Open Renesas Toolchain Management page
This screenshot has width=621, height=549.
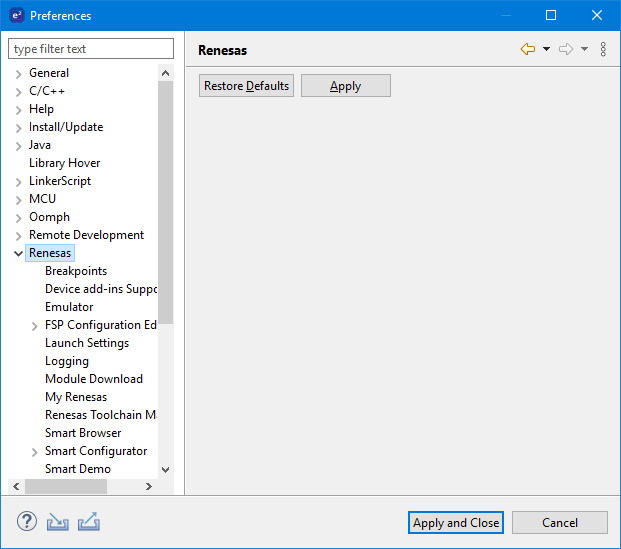pos(101,415)
